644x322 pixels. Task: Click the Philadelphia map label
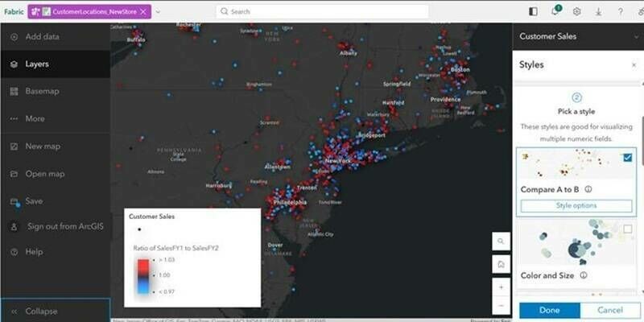pyautogui.click(x=290, y=203)
